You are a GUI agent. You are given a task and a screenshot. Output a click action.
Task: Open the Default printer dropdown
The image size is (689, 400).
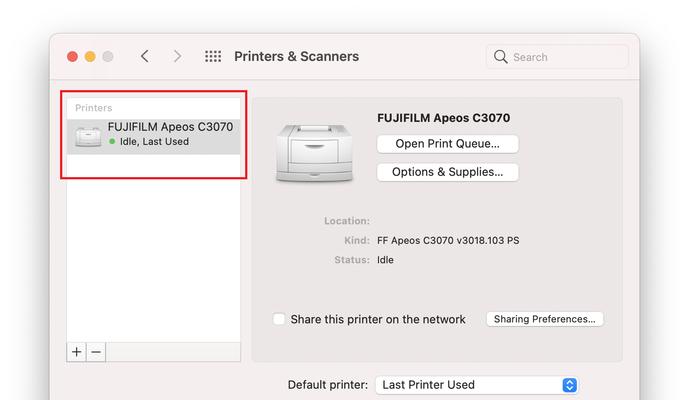coord(477,385)
